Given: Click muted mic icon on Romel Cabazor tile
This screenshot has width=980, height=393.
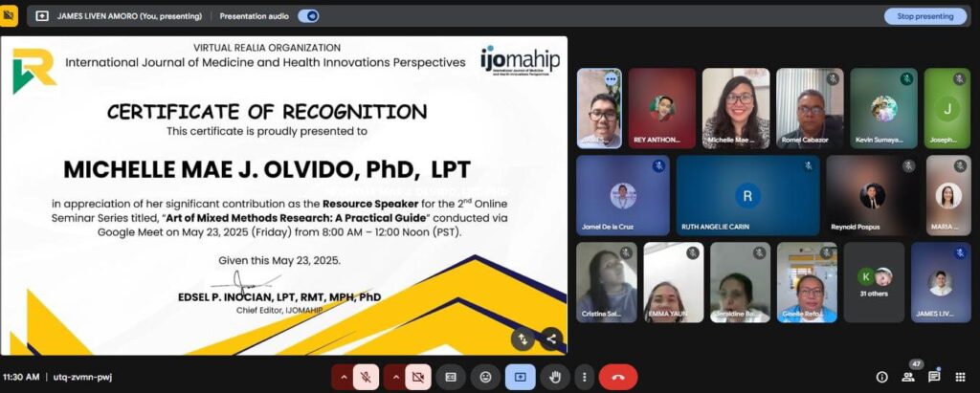Looking at the screenshot, I should point(832,79).
